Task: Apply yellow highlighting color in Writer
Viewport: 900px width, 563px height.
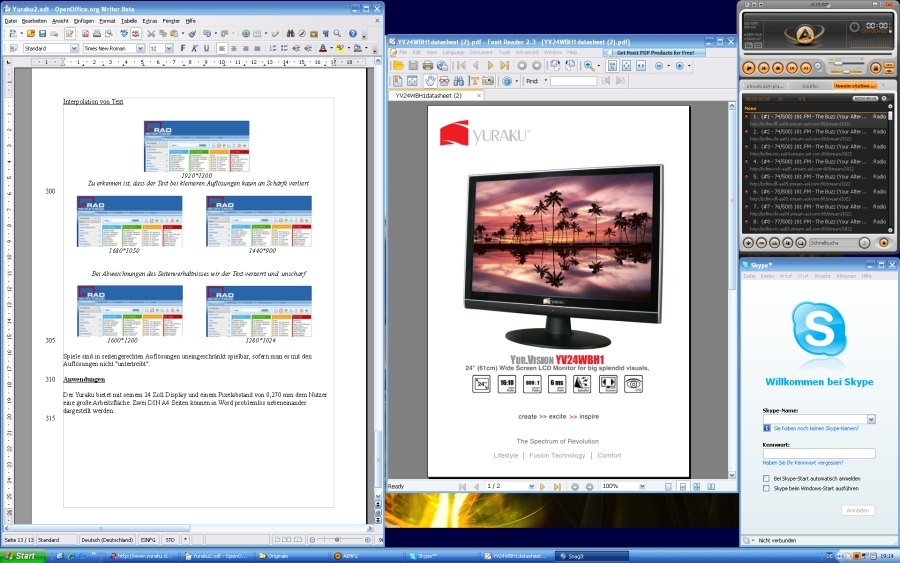Action: pyautogui.click(x=340, y=48)
